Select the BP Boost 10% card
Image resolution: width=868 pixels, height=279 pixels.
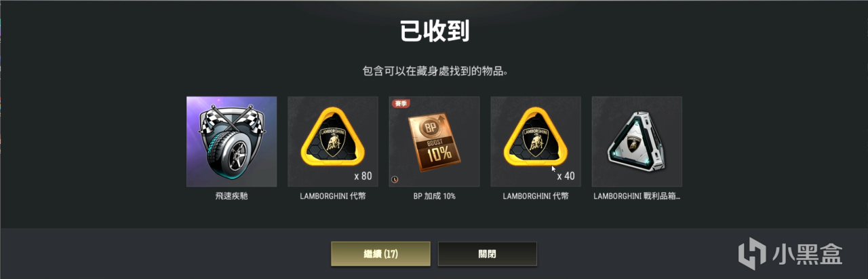(434, 141)
